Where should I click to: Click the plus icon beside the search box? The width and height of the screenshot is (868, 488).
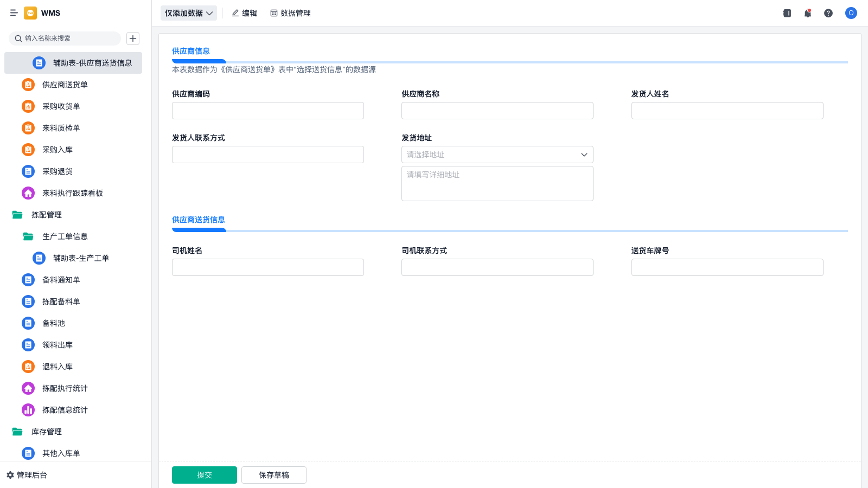tap(133, 38)
